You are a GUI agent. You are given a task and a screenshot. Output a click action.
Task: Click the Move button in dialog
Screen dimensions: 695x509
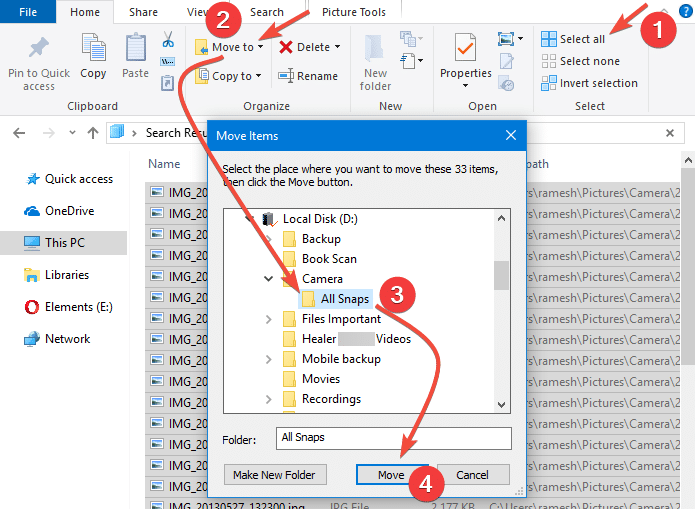tap(391, 475)
